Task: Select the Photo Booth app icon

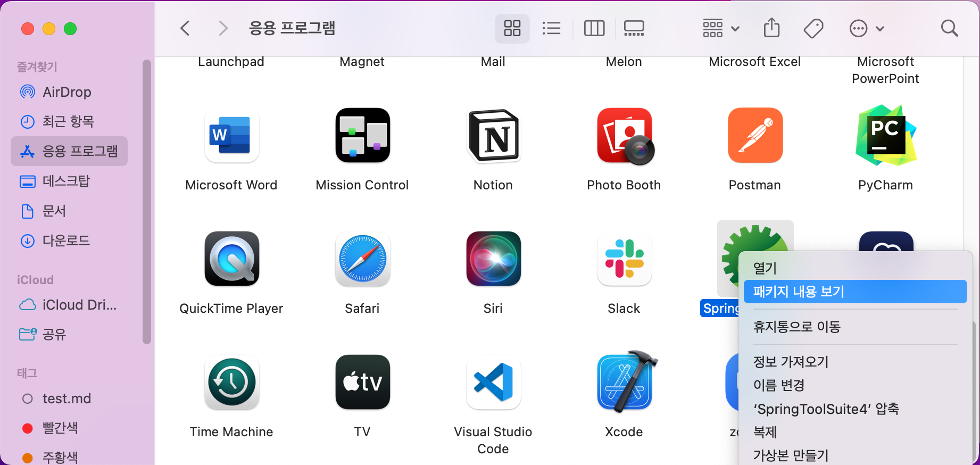Action: (x=625, y=136)
